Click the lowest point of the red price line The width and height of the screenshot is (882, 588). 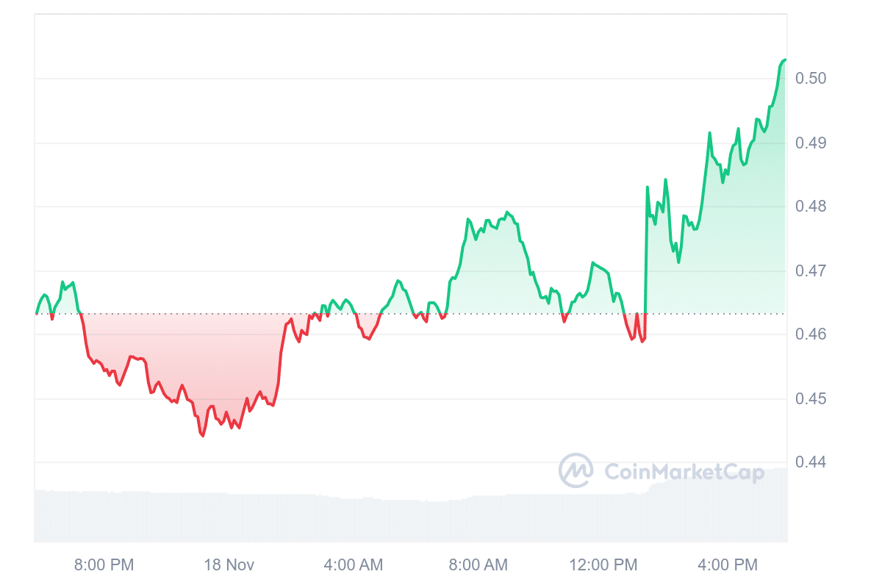coord(202,436)
